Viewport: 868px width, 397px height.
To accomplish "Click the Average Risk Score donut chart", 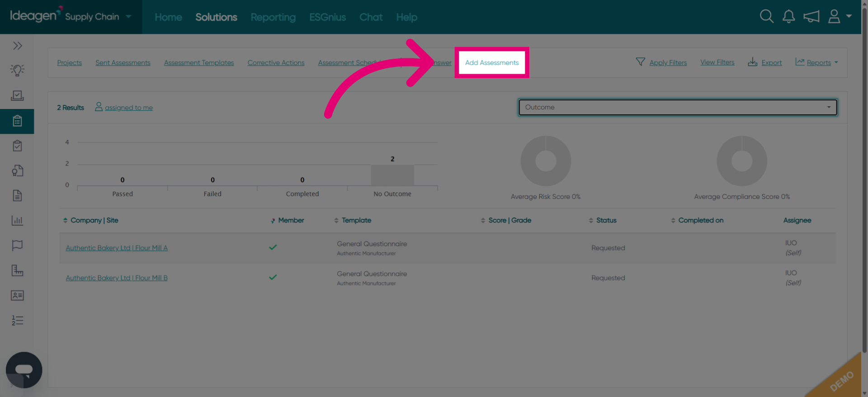I will pyautogui.click(x=546, y=161).
